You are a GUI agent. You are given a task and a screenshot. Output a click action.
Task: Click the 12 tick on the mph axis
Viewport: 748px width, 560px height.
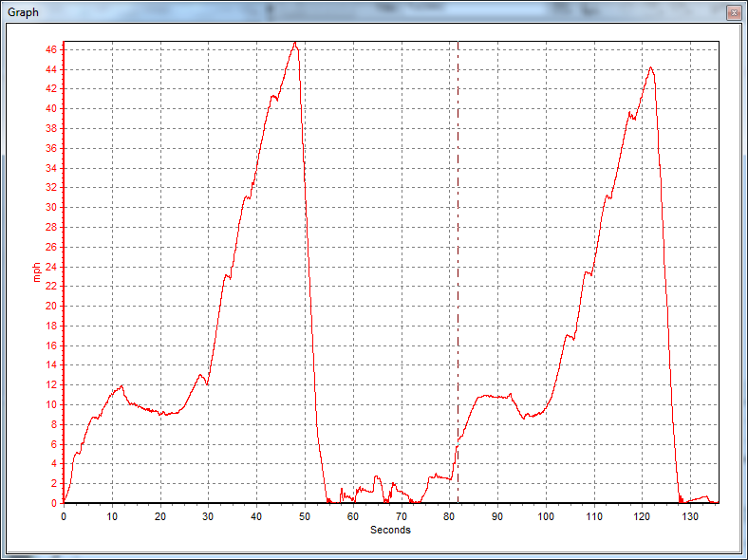click(x=53, y=385)
